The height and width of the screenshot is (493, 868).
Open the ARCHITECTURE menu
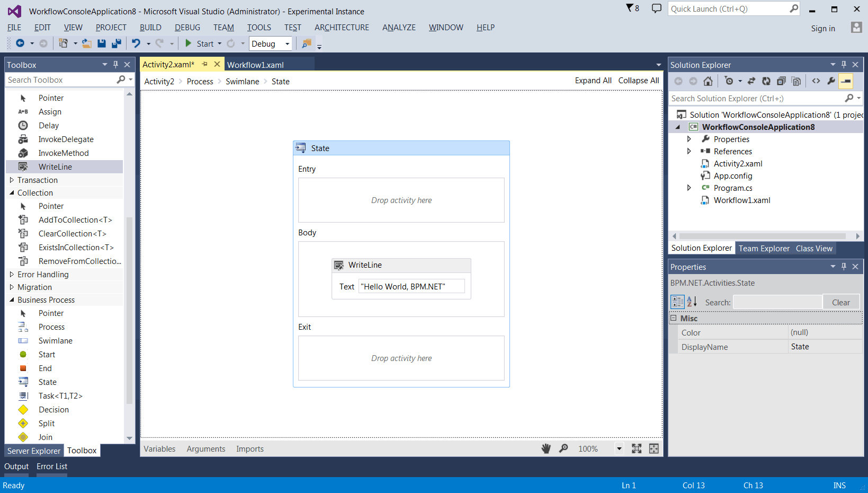coord(342,28)
